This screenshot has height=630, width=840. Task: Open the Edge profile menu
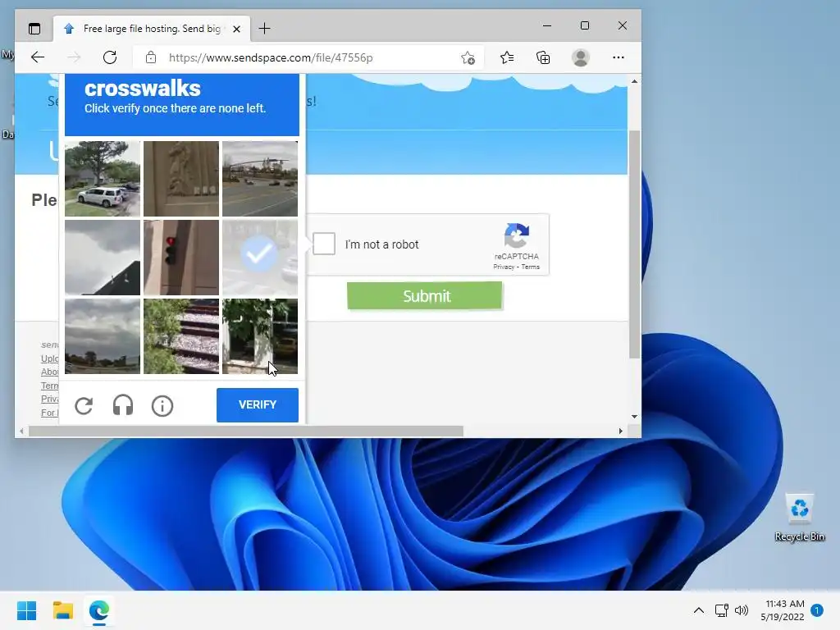581,57
